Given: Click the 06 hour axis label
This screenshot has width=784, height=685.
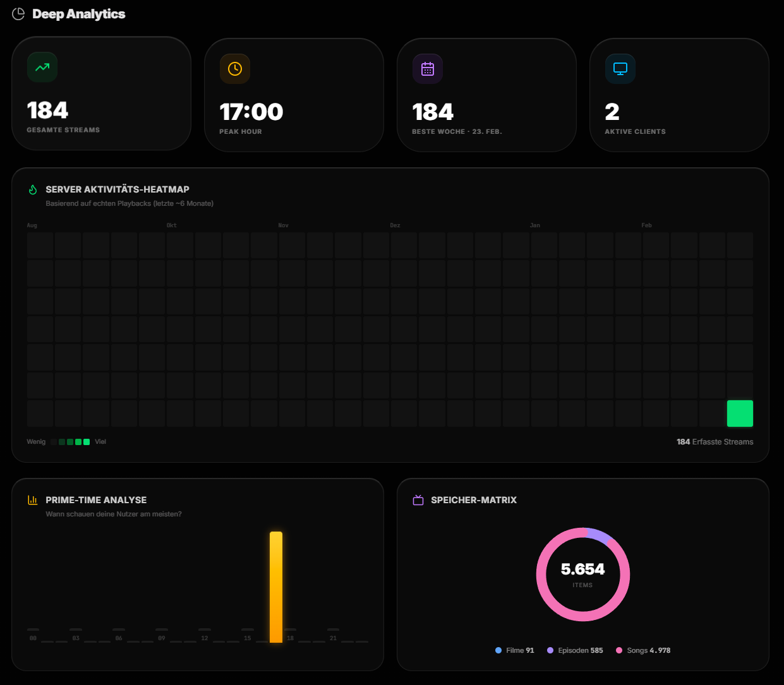Looking at the screenshot, I should pos(119,638).
